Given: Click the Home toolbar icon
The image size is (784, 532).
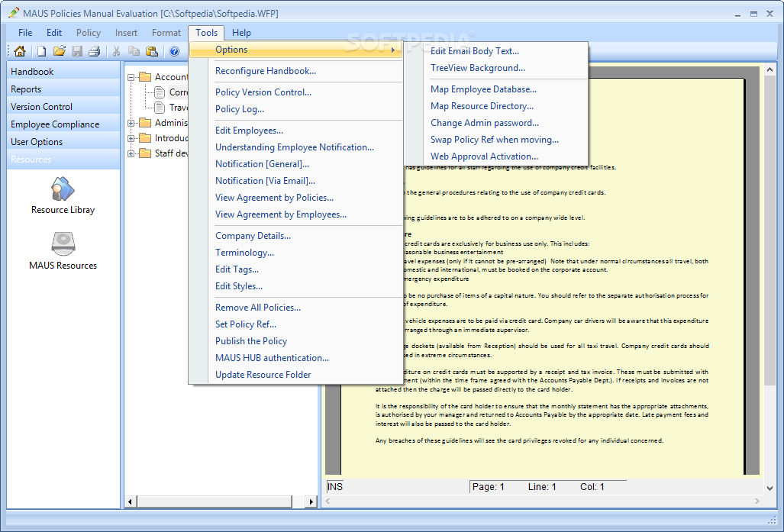Looking at the screenshot, I should tap(20, 51).
